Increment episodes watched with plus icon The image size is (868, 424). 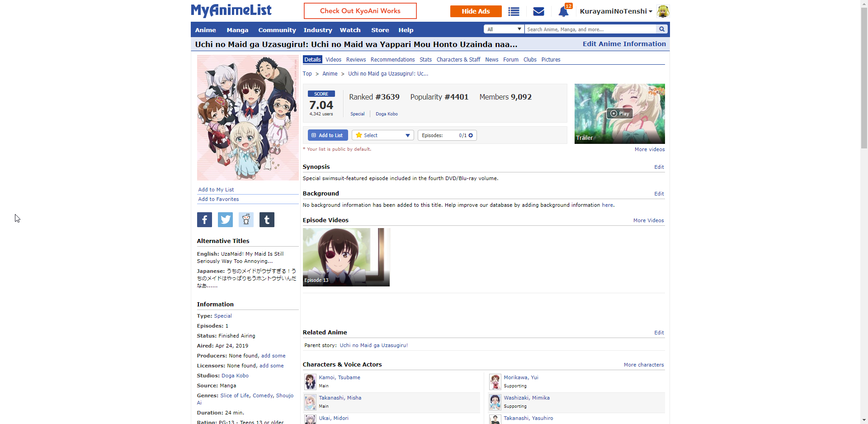[471, 135]
